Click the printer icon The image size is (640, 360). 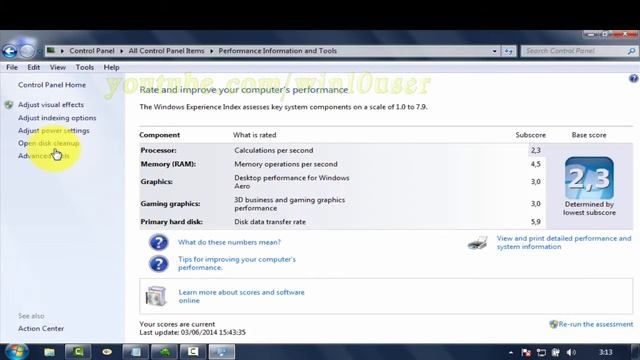click(x=477, y=242)
